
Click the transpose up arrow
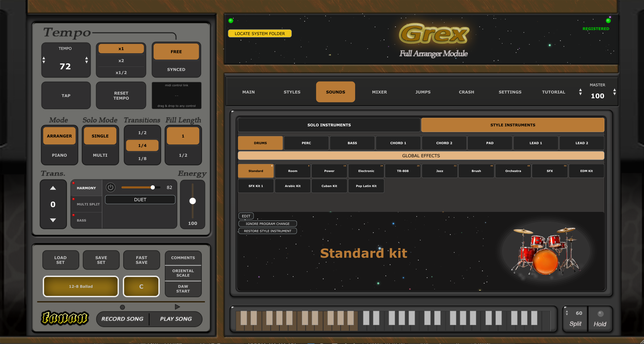53,188
